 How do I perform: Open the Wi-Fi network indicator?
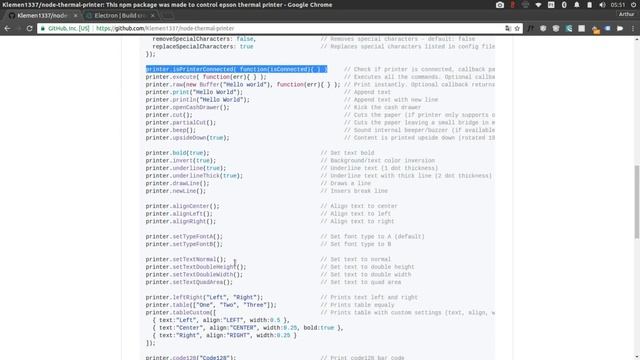538,5
